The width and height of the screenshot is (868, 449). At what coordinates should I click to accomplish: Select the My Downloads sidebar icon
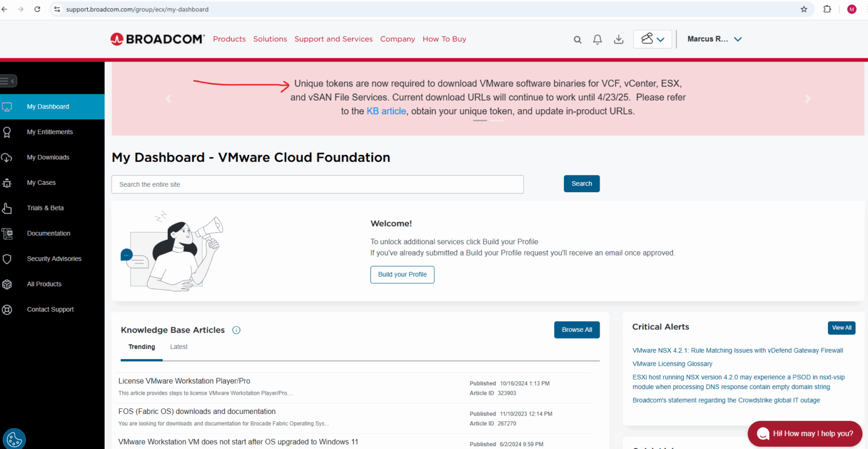click(x=7, y=157)
